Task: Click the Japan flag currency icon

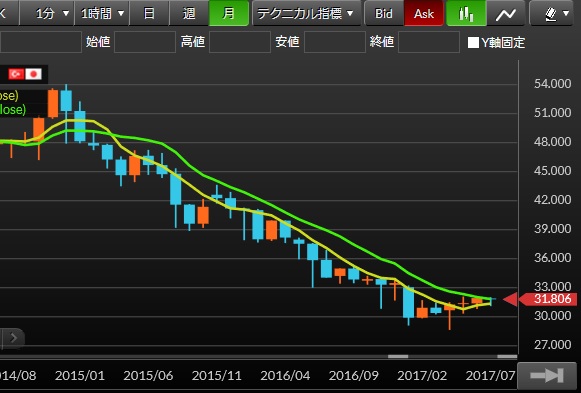Action: point(33,74)
